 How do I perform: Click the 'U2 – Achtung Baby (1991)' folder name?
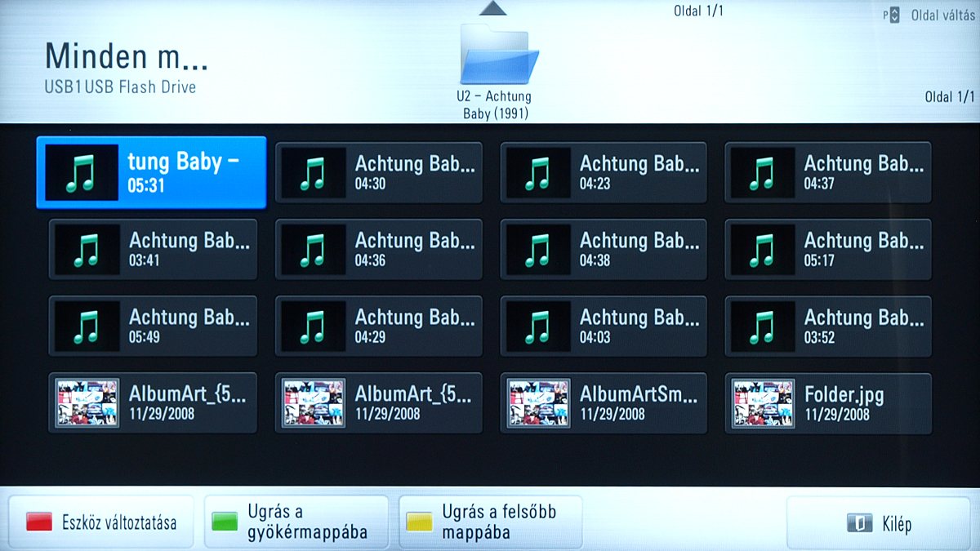(x=496, y=105)
